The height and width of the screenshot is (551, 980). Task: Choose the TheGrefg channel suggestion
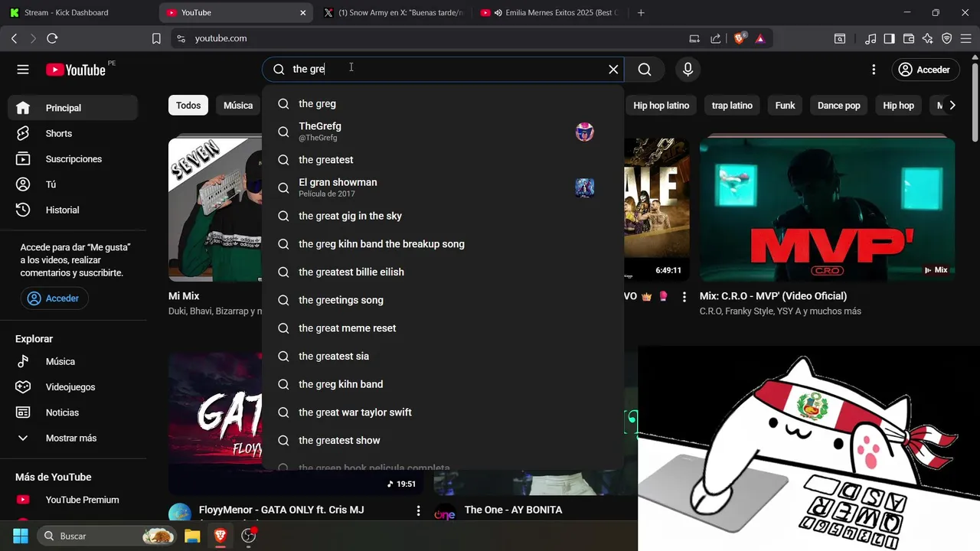point(443,132)
